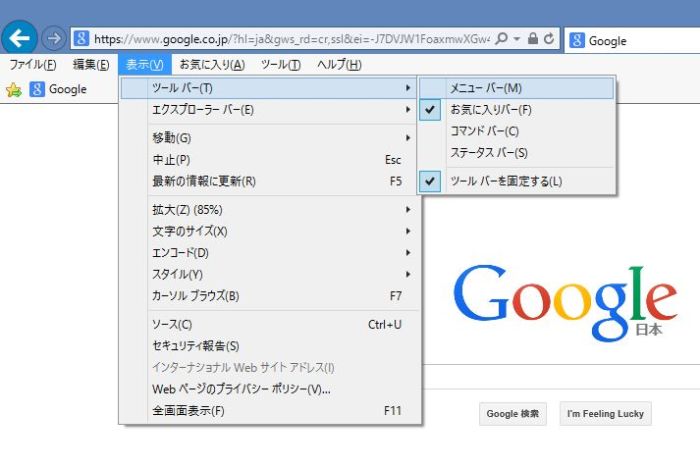Click the security lock icon in address bar
This screenshot has width=700, height=467.
click(x=532, y=39)
